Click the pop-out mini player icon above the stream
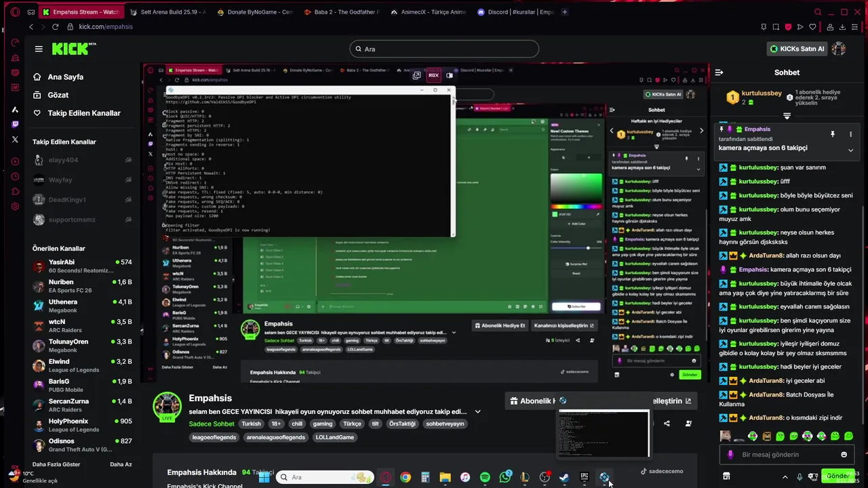Screen dimensions: 868x488 (416, 75)
